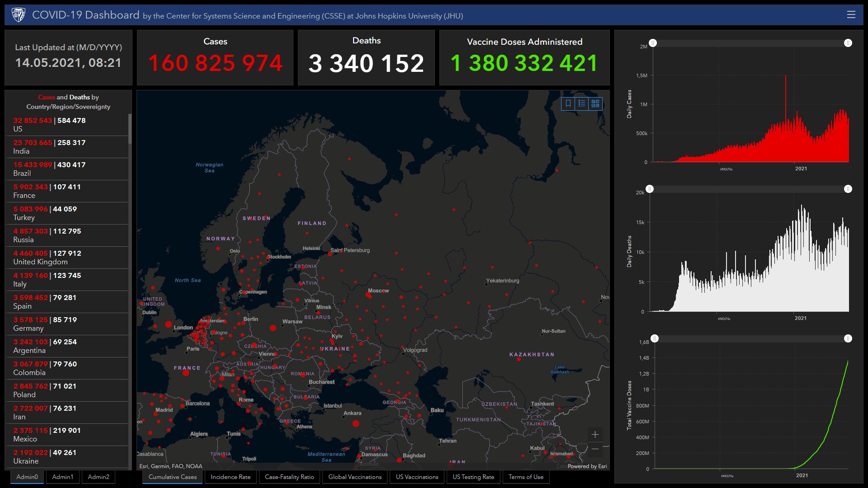868x488 pixels.
Task: Open the basemap gallery icon
Action: point(595,103)
